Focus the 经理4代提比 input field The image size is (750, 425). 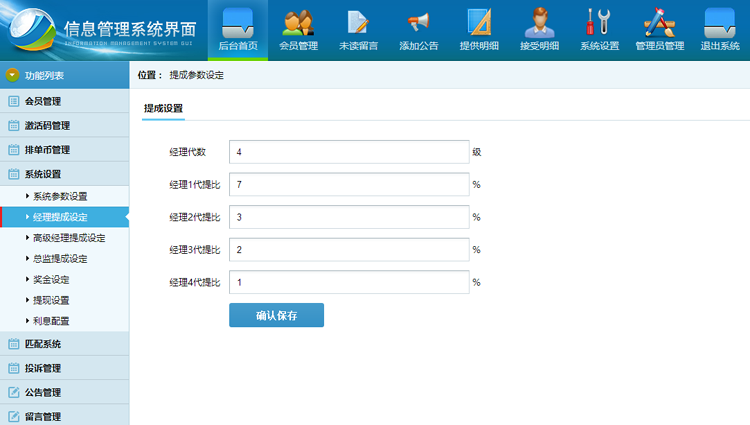(x=349, y=282)
